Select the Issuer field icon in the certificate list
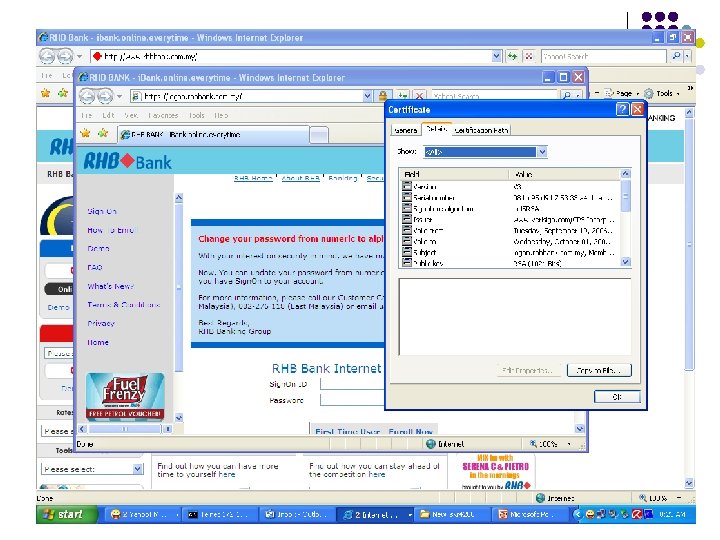 tap(406, 219)
